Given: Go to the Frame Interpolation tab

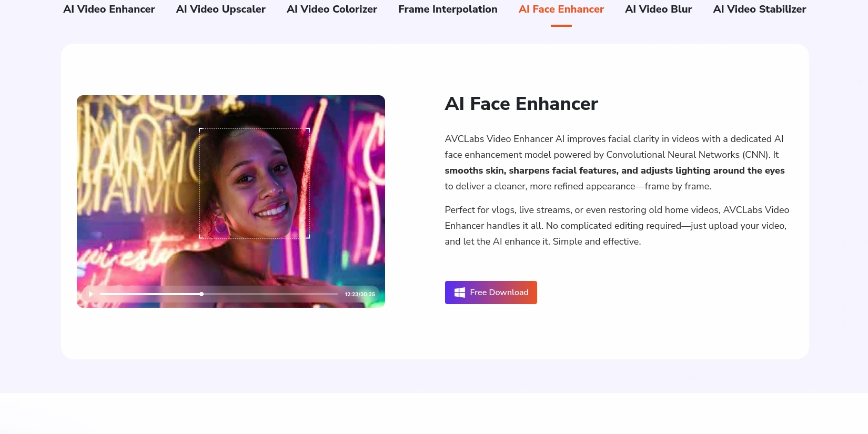Looking at the screenshot, I should click(x=448, y=9).
